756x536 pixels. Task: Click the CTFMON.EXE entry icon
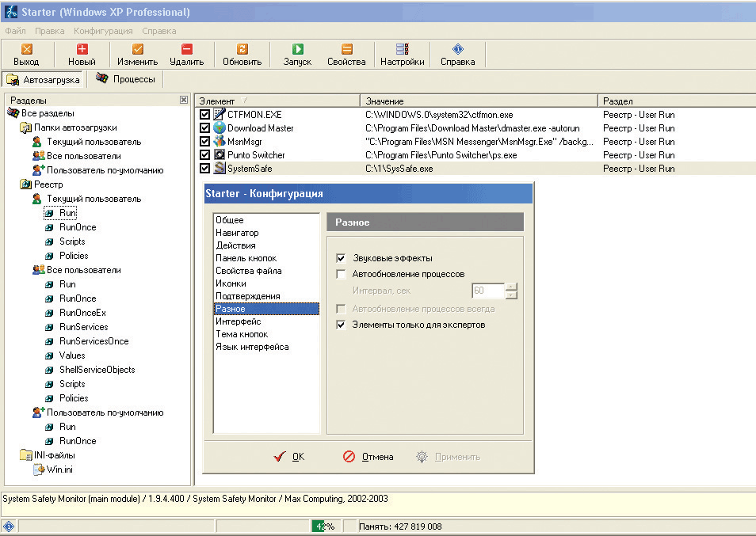[220, 114]
